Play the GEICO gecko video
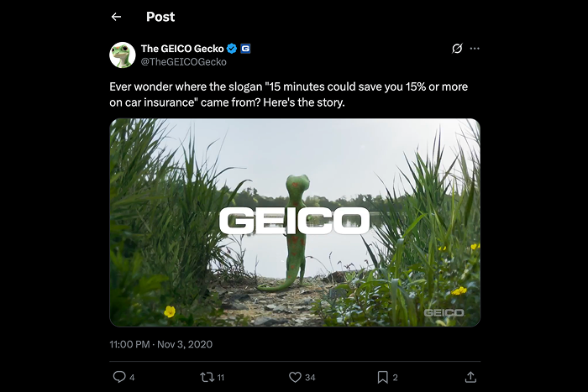Image resolution: width=588 pixels, height=392 pixels. (x=295, y=222)
